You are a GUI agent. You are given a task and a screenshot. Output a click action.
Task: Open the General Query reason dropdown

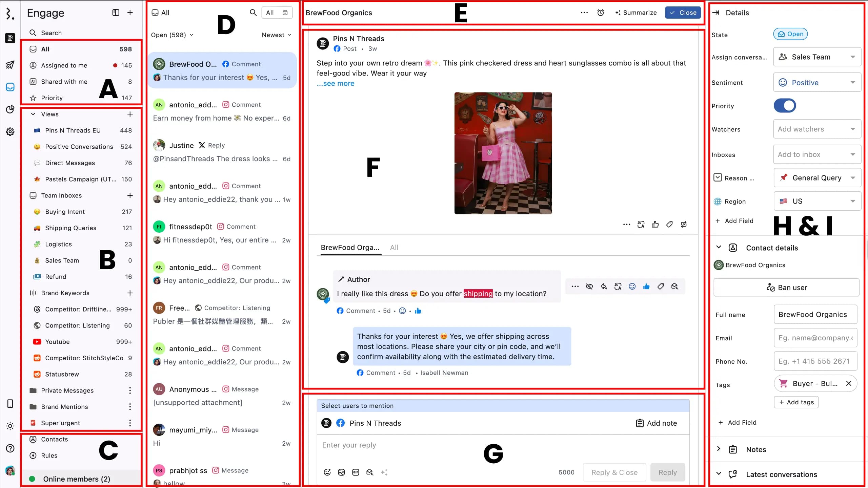[817, 178]
